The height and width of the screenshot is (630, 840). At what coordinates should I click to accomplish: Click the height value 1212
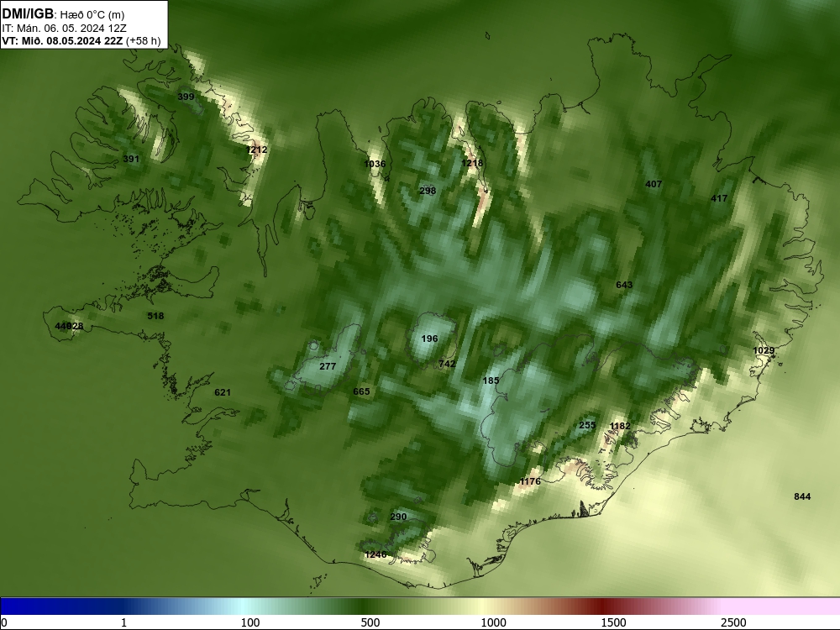pyautogui.click(x=256, y=150)
